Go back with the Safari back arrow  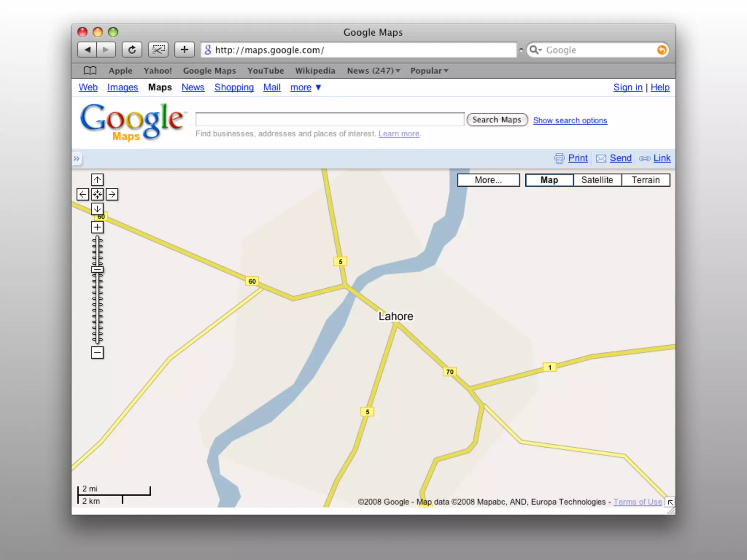tap(87, 50)
